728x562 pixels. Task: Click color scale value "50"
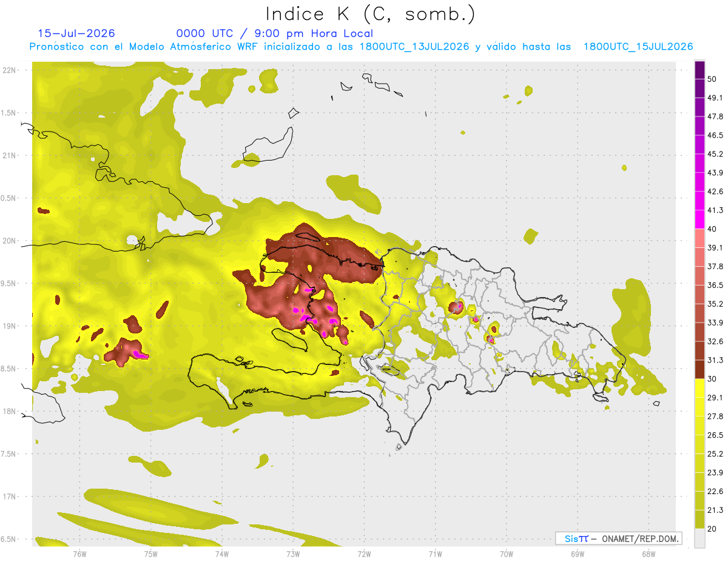(x=713, y=79)
